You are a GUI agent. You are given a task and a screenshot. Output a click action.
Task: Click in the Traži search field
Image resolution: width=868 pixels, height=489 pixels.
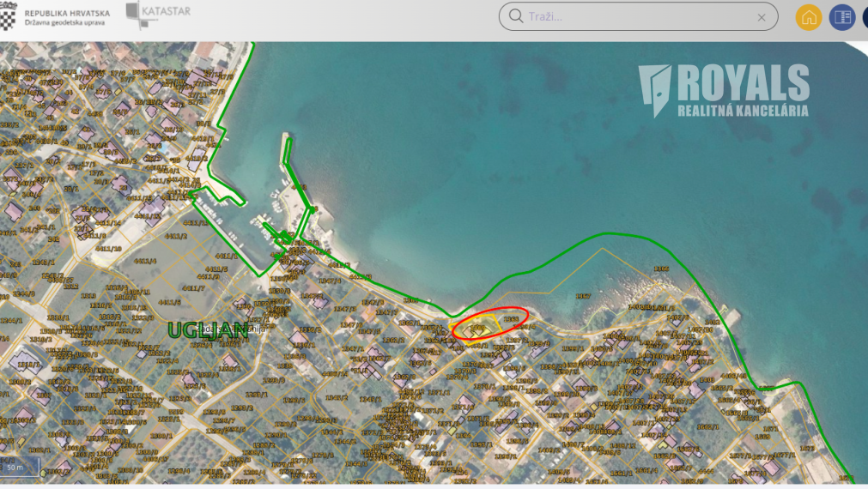coord(638,16)
